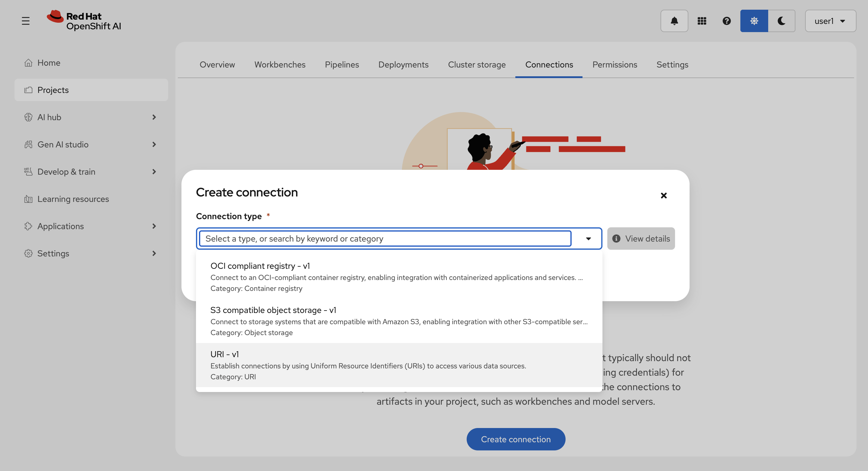Switch to dark theme
The height and width of the screenshot is (471, 868).
[782, 21]
